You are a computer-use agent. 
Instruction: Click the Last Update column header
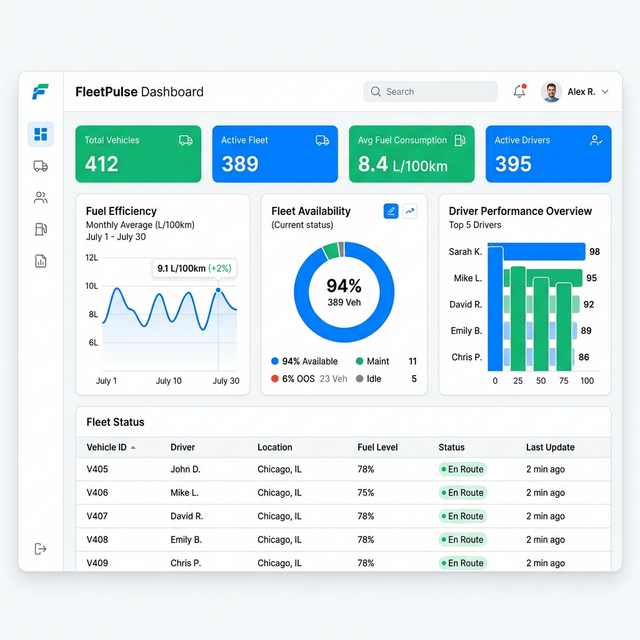click(550, 447)
